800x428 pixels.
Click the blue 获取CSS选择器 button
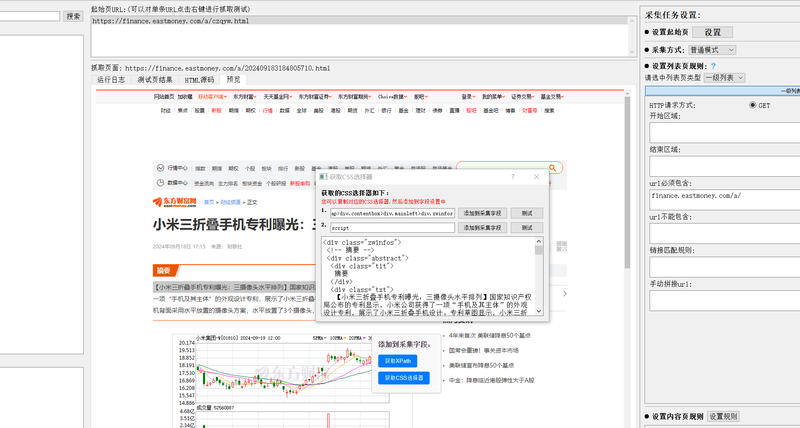click(404, 378)
